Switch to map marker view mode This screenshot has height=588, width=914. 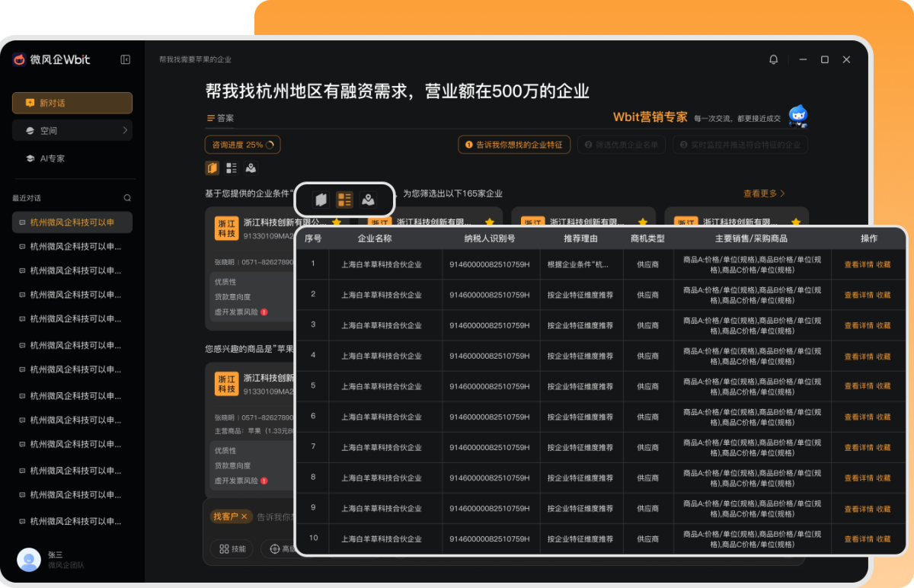369,200
